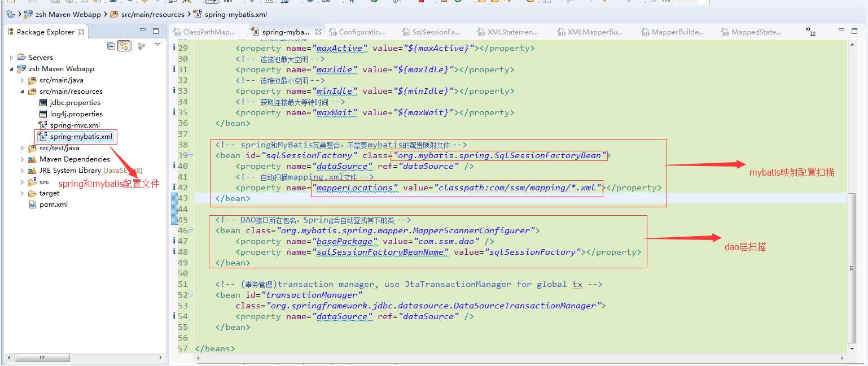Click the closing </beans> tag on line 57

point(214,348)
